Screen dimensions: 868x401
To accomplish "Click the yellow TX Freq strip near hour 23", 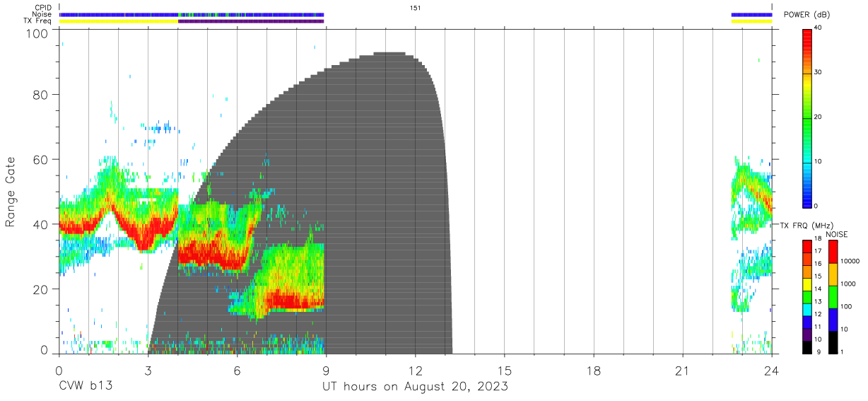I will (751, 21).
